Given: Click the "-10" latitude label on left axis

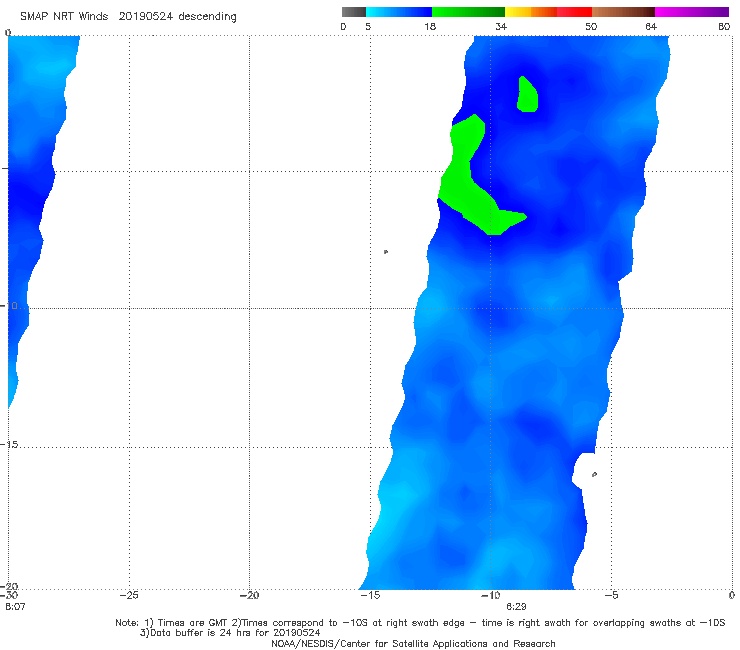Looking at the screenshot, I should click(9, 306).
